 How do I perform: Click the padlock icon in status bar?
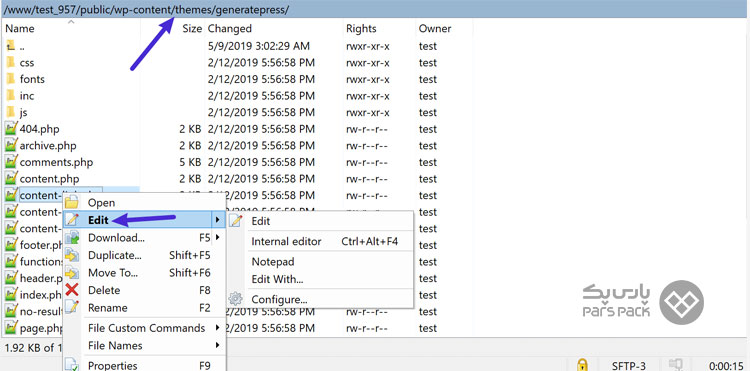pos(582,366)
